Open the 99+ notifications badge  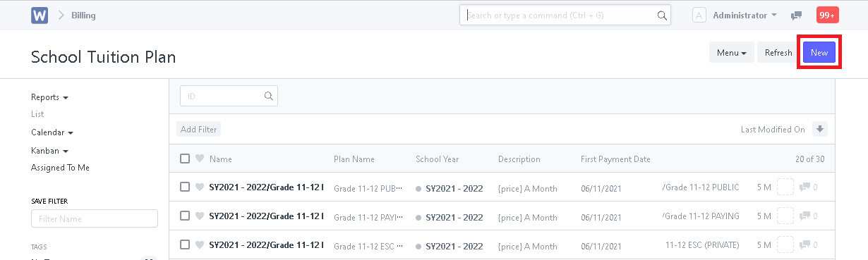click(827, 15)
